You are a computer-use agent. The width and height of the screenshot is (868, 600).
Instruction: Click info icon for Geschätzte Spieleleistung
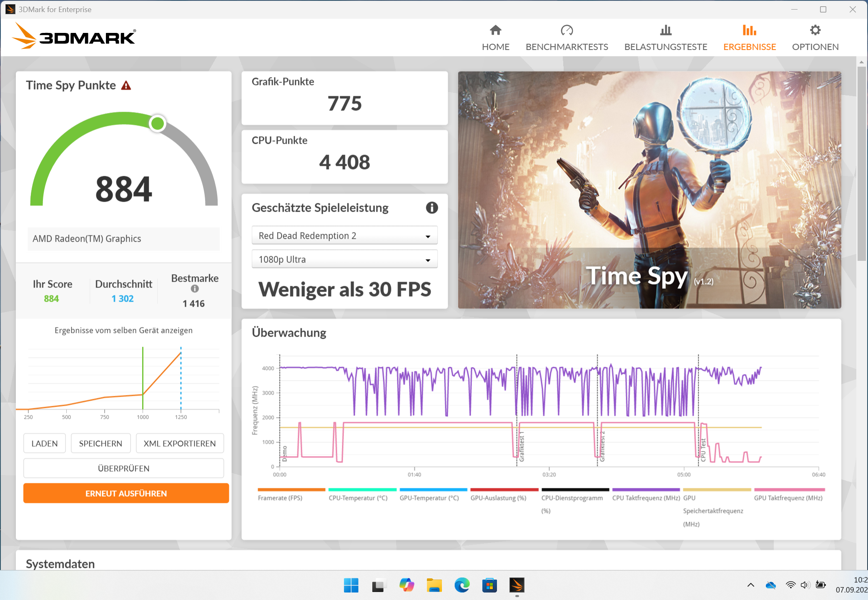point(431,207)
